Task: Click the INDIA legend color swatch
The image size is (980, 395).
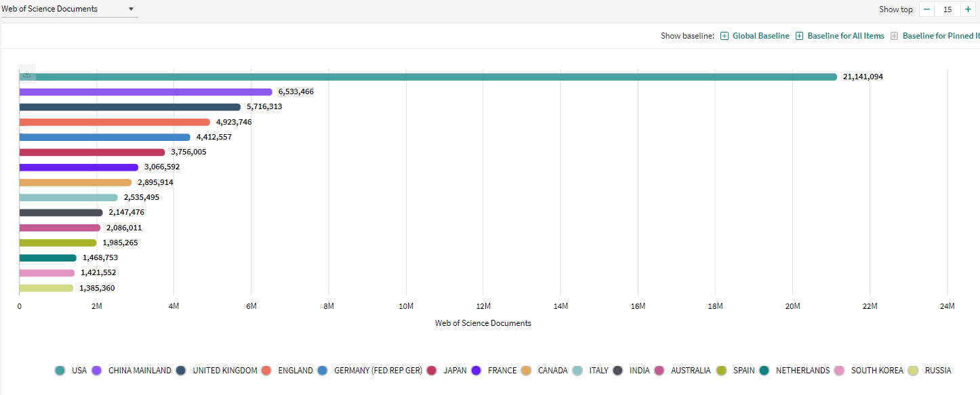Action: 617,371
